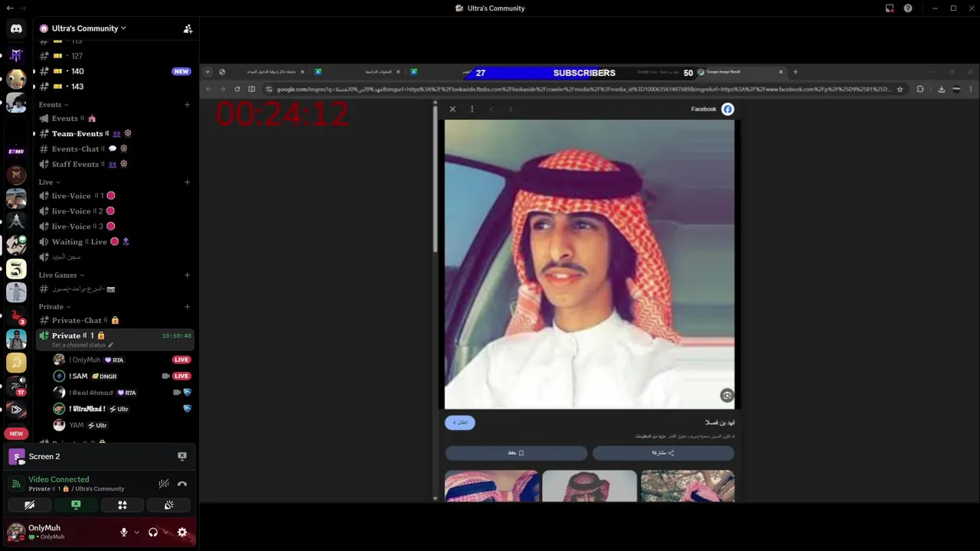The height and width of the screenshot is (551, 980).
Task: Expand microphone input options arrow
Action: 136,533
